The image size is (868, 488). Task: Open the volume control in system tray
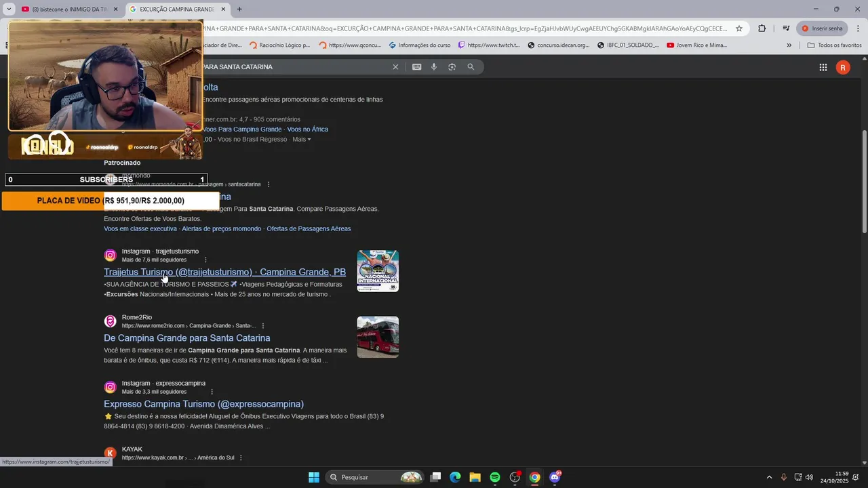pyautogui.click(x=809, y=477)
